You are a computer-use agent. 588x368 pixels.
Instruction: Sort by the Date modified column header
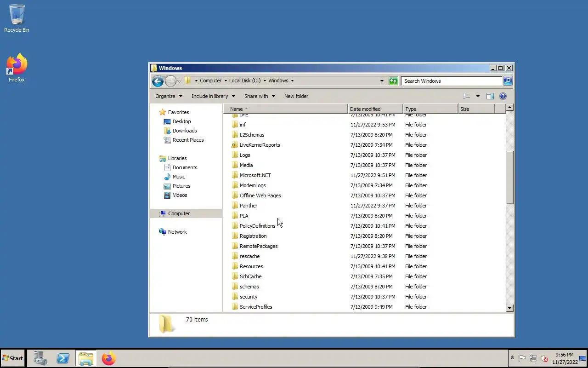375,109
